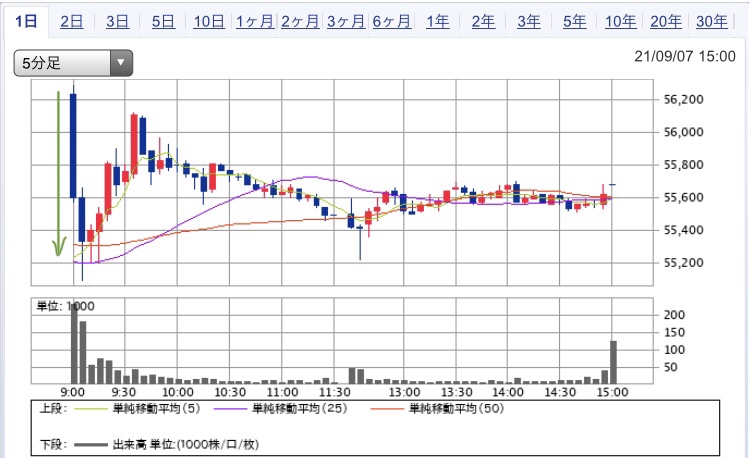Screen dimensions: 749x458
Task: Select the 30年 chart range
Action: [x=712, y=21]
